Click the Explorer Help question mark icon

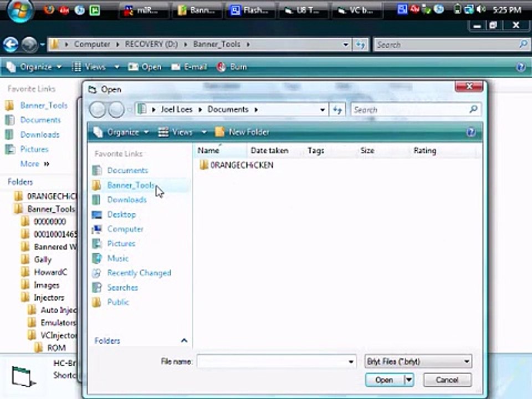(x=521, y=67)
